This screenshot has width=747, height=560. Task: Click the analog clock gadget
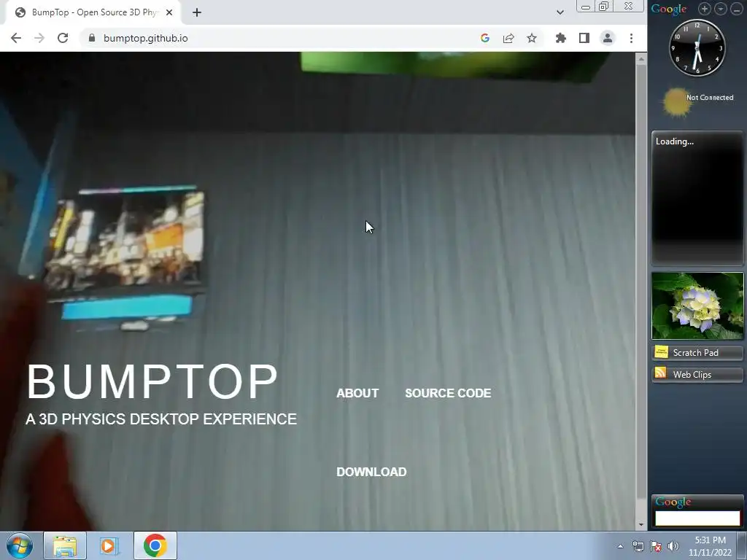point(697,48)
